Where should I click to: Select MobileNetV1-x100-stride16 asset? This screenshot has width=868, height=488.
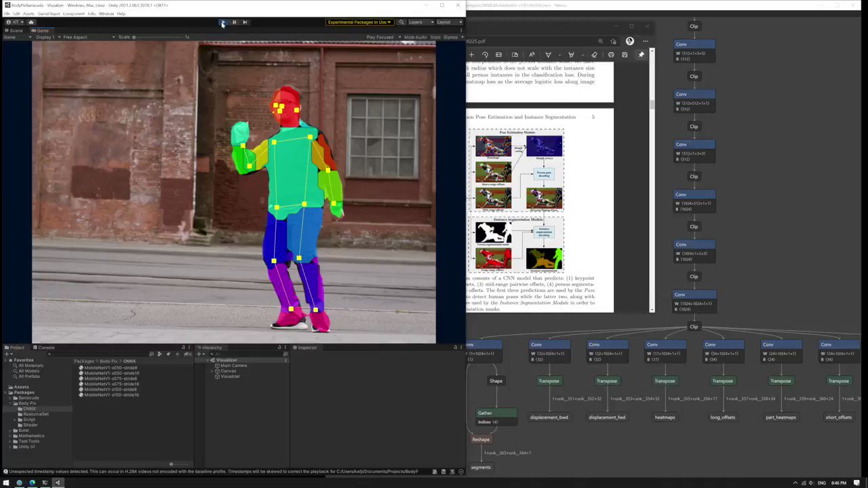coord(108,394)
